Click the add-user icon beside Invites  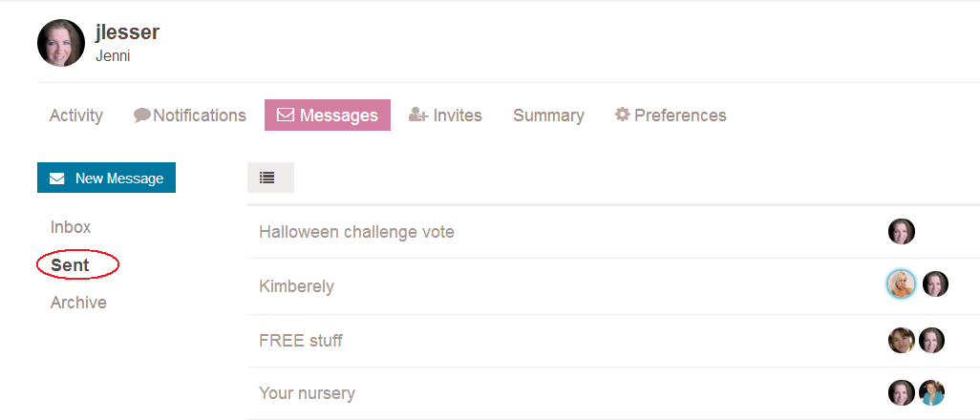pyautogui.click(x=417, y=115)
